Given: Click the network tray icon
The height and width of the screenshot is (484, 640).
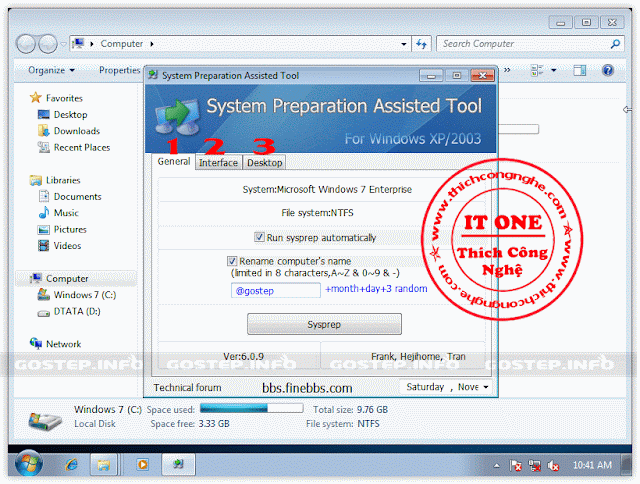Looking at the screenshot, I should 534,465.
